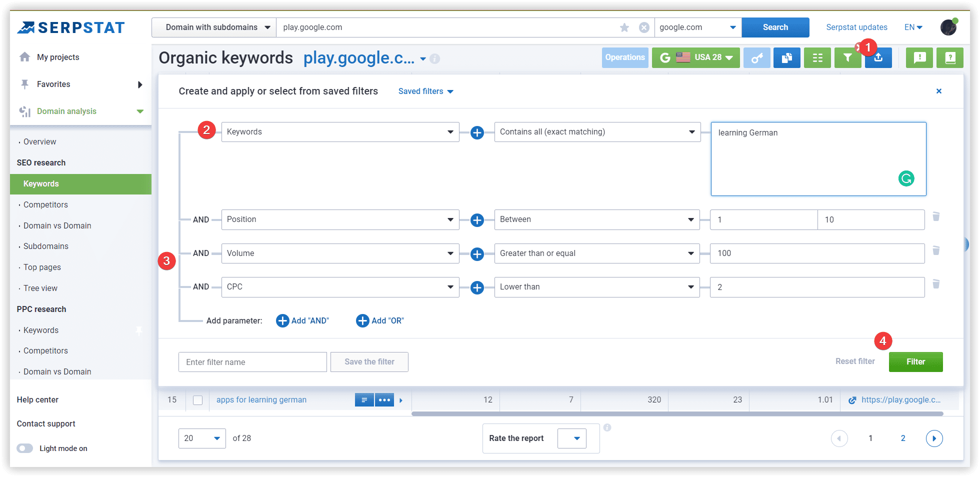Open the filter funnel button
Viewport: 980px width, 477px height.
coord(847,57)
